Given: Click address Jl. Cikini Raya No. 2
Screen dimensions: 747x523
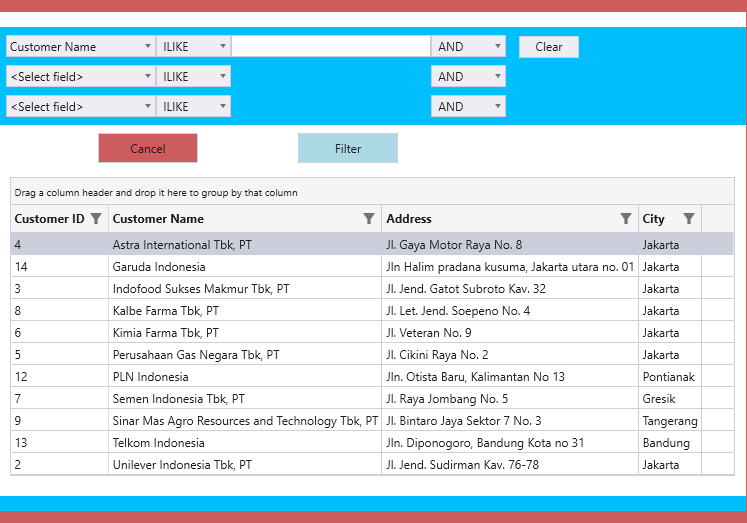Looking at the screenshot, I should (x=437, y=355).
